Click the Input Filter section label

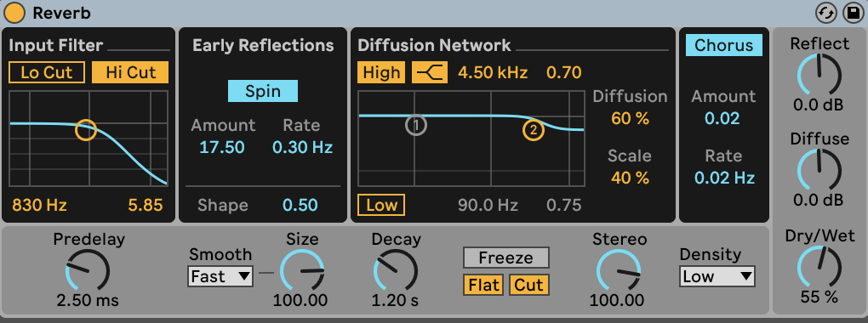tap(56, 45)
